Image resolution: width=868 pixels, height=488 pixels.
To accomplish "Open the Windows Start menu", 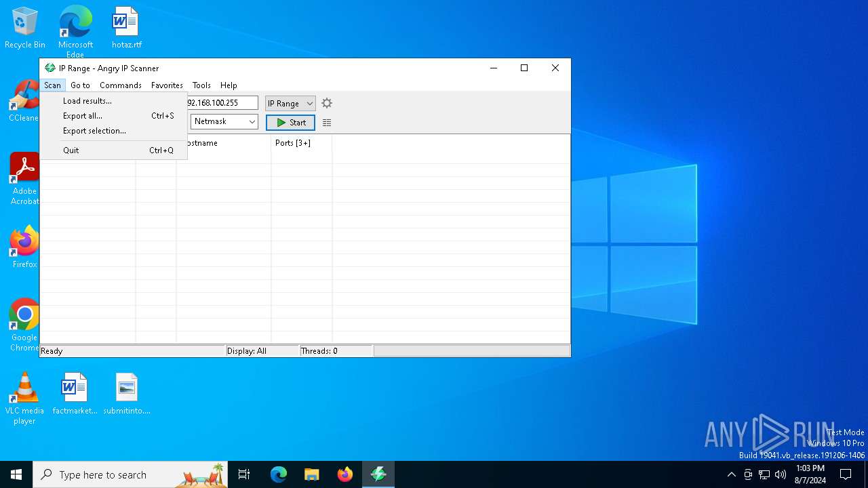I will [x=16, y=474].
